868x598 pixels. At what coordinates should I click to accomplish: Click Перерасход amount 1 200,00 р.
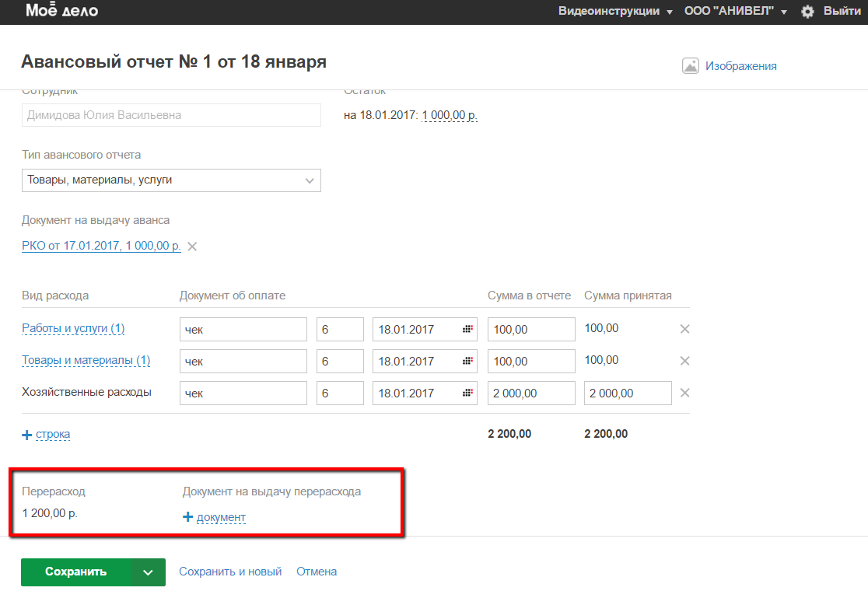tap(50, 513)
